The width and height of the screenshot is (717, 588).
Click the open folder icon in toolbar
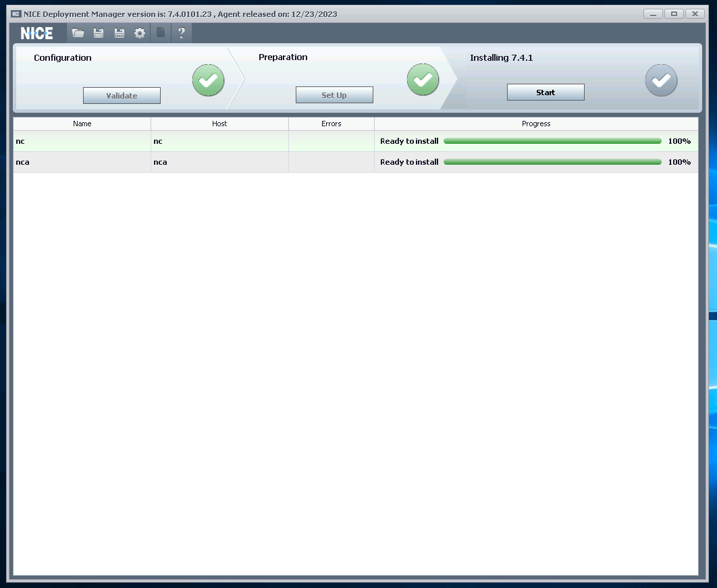[78, 33]
